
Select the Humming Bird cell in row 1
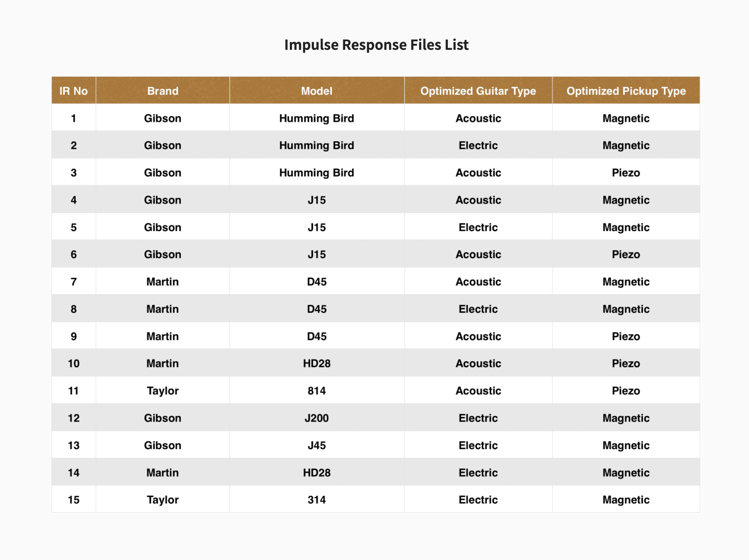coord(317,119)
